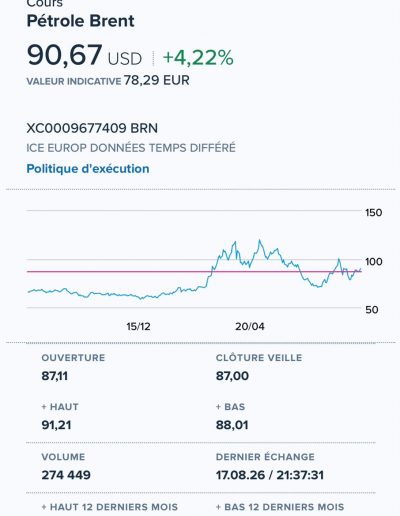Click the 150 axis label on chart

373,213
